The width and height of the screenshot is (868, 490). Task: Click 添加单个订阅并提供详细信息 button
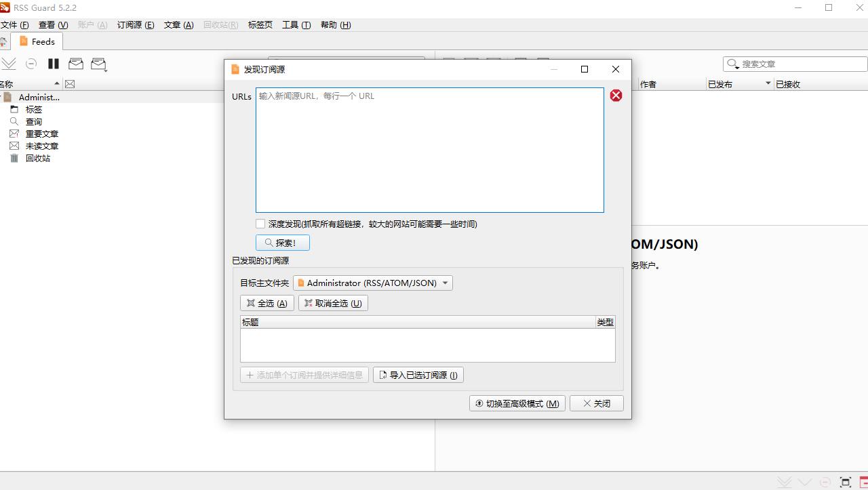click(304, 375)
